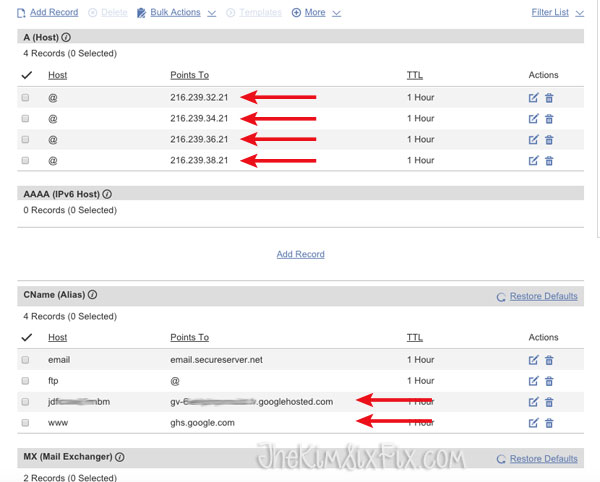The image size is (600, 482).
Task: Edit the 216.239.32.21 A record
Action: tap(533, 98)
